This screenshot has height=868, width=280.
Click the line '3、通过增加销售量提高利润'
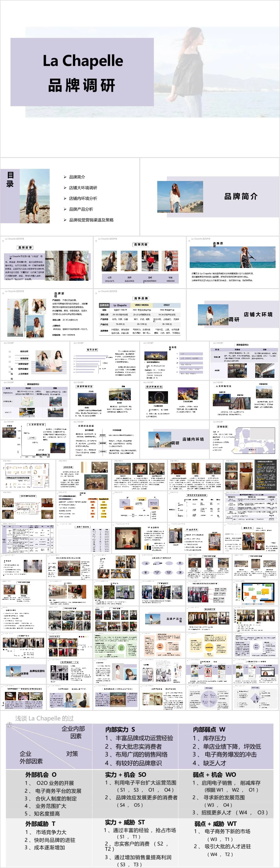click(x=138, y=857)
